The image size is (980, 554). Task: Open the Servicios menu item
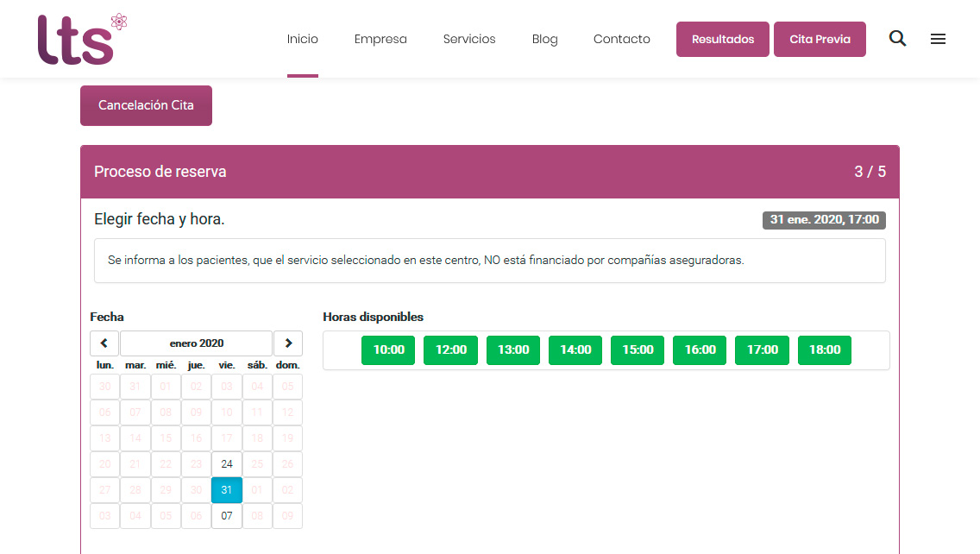[x=469, y=39]
